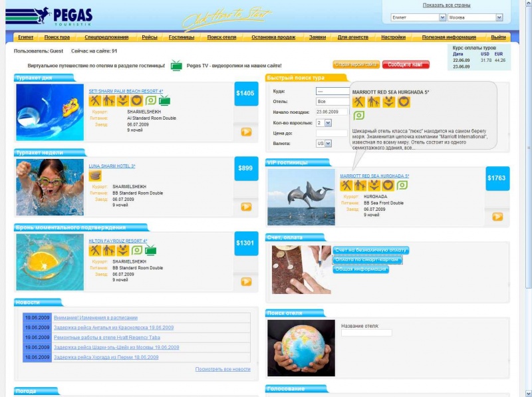Click orange arrow button for Hilton Fayrouz Resort
Image resolution: width=532 pixels, height=397 pixels.
(246, 282)
